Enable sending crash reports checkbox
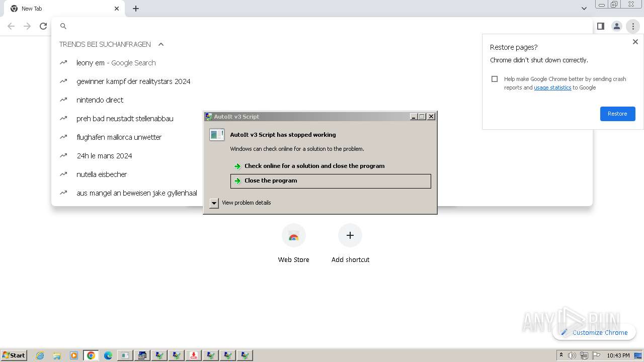 point(495,79)
